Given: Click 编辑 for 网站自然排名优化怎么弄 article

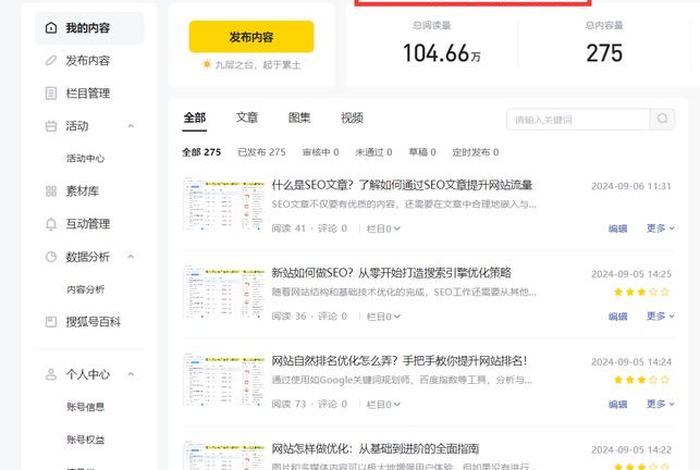Looking at the screenshot, I should [618, 404].
